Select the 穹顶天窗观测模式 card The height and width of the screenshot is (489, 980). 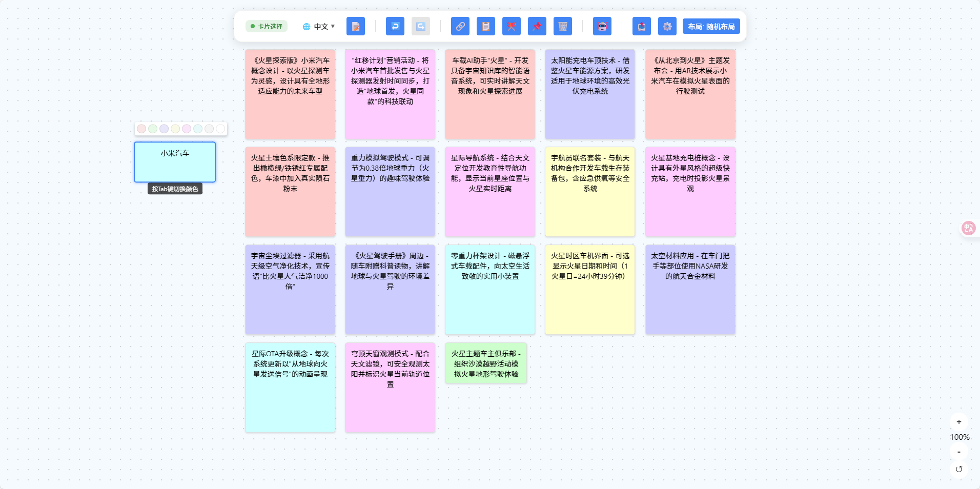tap(390, 388)
